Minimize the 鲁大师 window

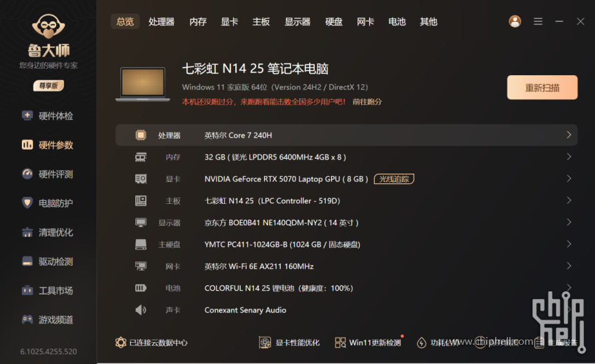coord(559,21)
